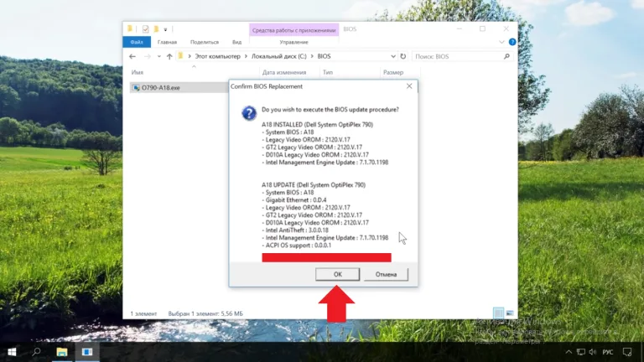The height and width of the screenshot is (362, 644).
Task: Click '1 элемент' status bar text
Action: point(143,313)
